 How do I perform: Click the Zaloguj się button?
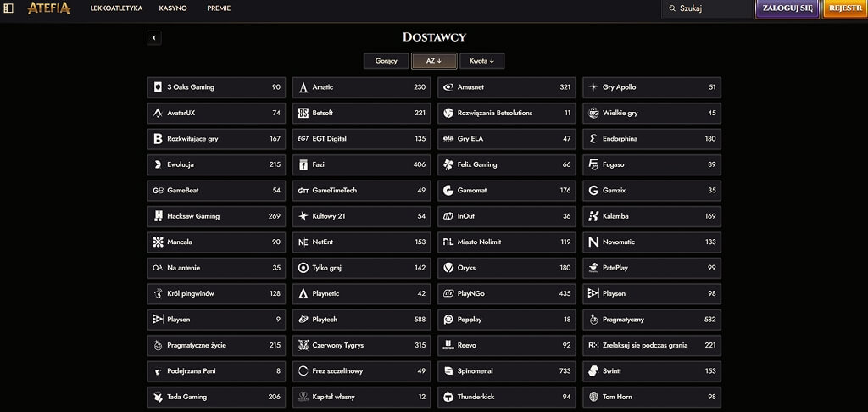pos(787,8)
